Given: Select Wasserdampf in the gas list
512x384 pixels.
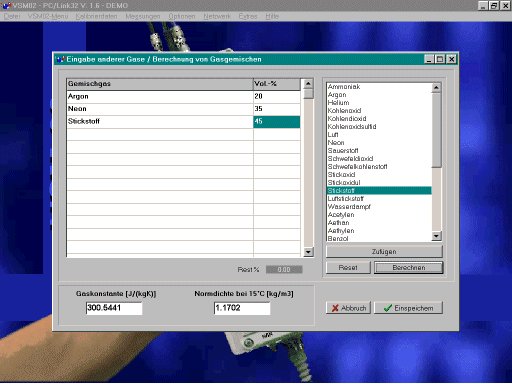Looking at the screenshot, I should click(x=379, y=207).
